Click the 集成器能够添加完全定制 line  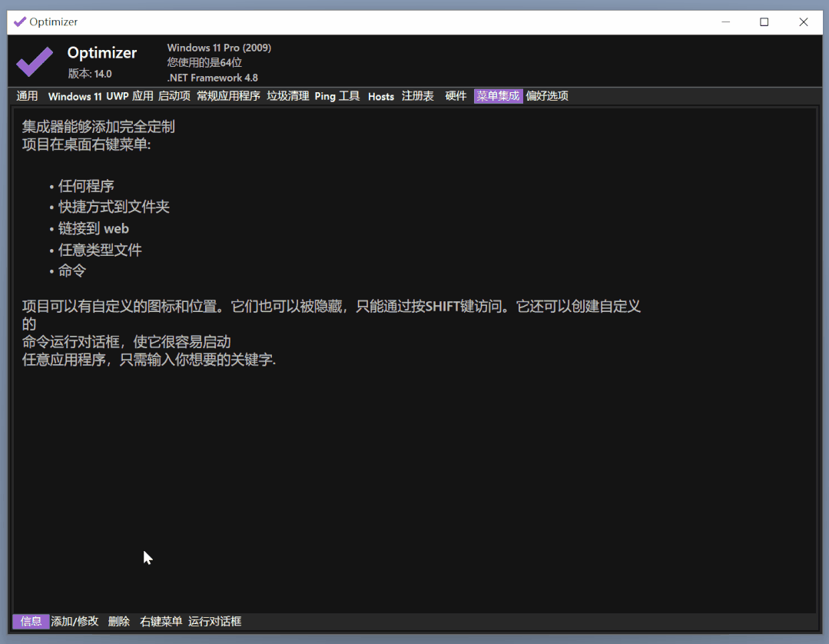98,127
